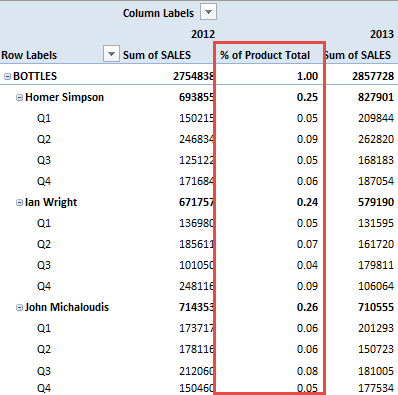Collapse the Homer Simpson group
398x395 pixels.
[x=19, y=97]
